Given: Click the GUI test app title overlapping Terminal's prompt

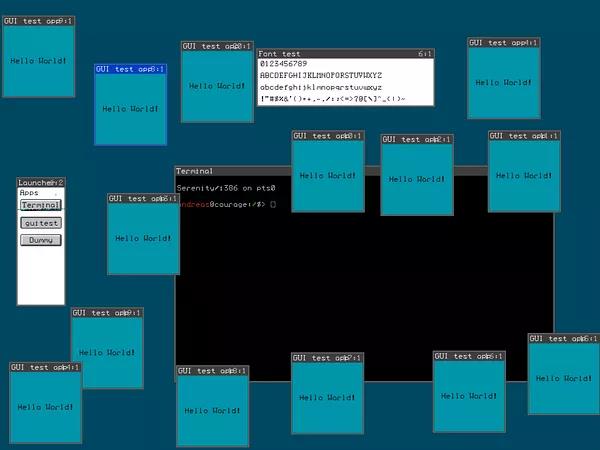Looking at the screenshot, I should click(x=143, y=198).
